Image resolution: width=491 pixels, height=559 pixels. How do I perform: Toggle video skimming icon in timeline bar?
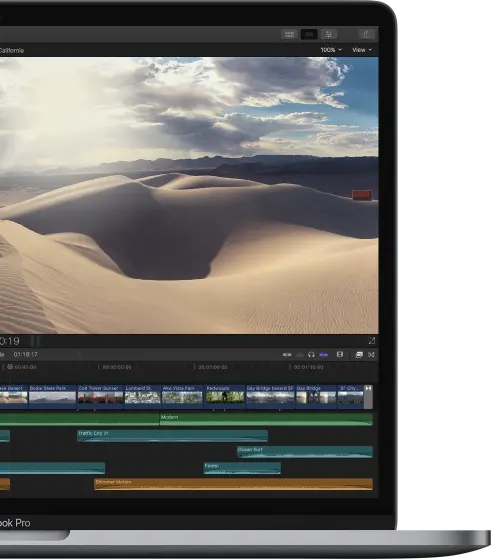pos(287,354)
